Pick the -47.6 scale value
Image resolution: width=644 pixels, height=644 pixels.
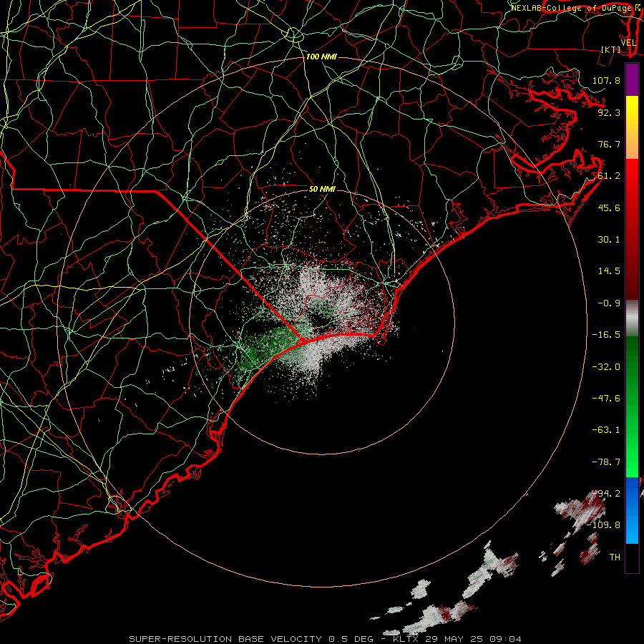(606, 399)
